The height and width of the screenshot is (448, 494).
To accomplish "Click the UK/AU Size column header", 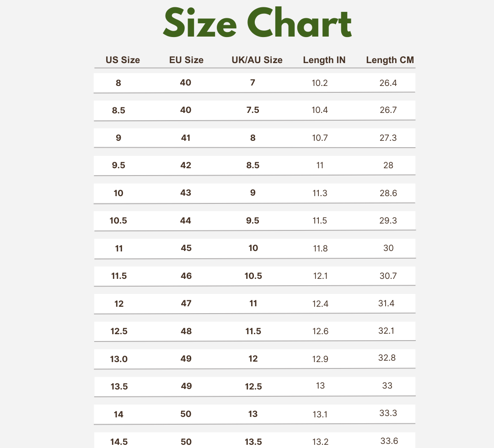I will coord(257,60).
